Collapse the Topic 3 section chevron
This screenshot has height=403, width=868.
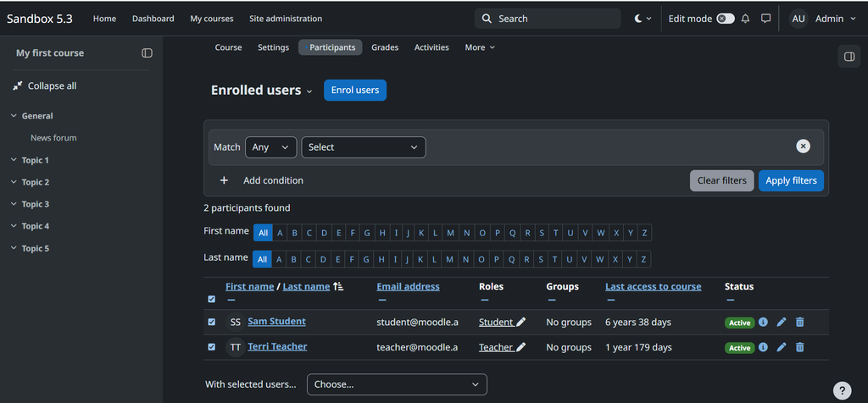[x=14, y=204]
